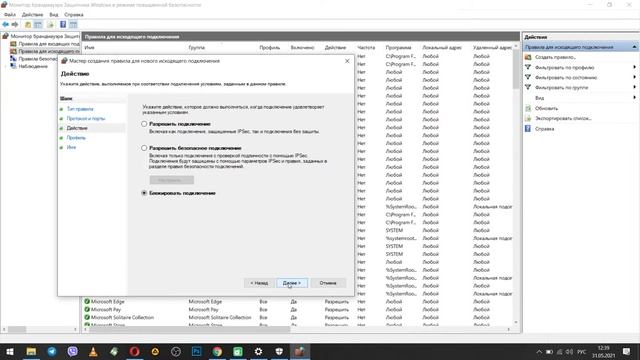Click the Справка help icon in Actions
Viewport: 640px width, 360px height.
click(x=528, y=129)
